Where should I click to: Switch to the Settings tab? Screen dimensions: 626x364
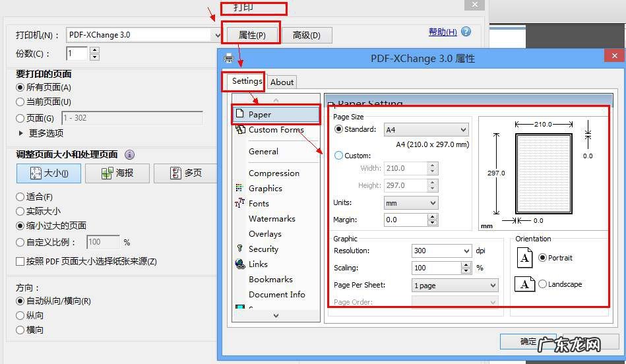coord(247,81)
